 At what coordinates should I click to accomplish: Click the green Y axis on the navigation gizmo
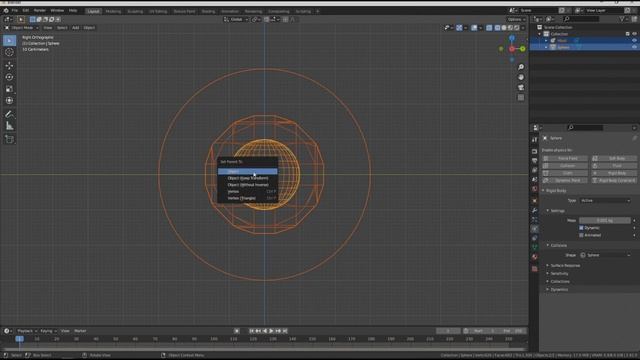pyautogui.click(x=523, y=49)
